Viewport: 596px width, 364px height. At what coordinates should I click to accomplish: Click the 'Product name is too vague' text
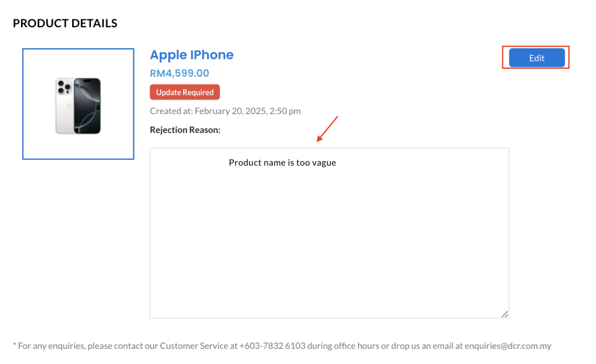coord(282,163)
